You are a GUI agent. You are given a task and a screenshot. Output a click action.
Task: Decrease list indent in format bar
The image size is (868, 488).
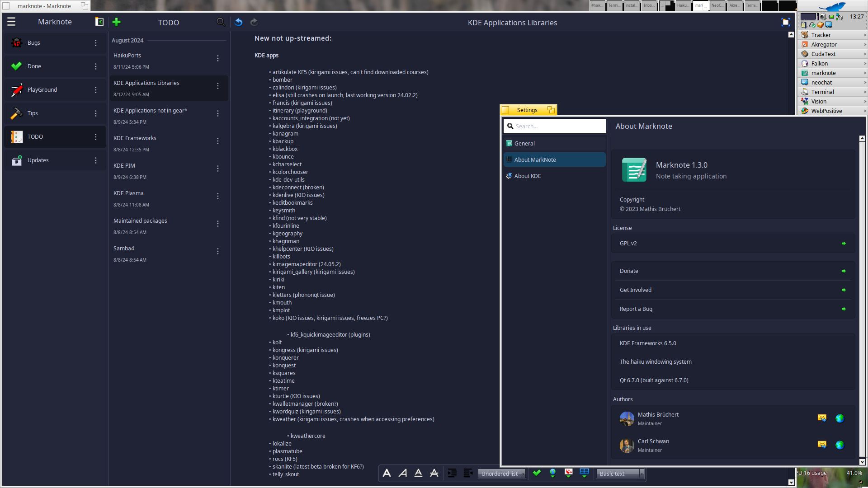(468, 473)
